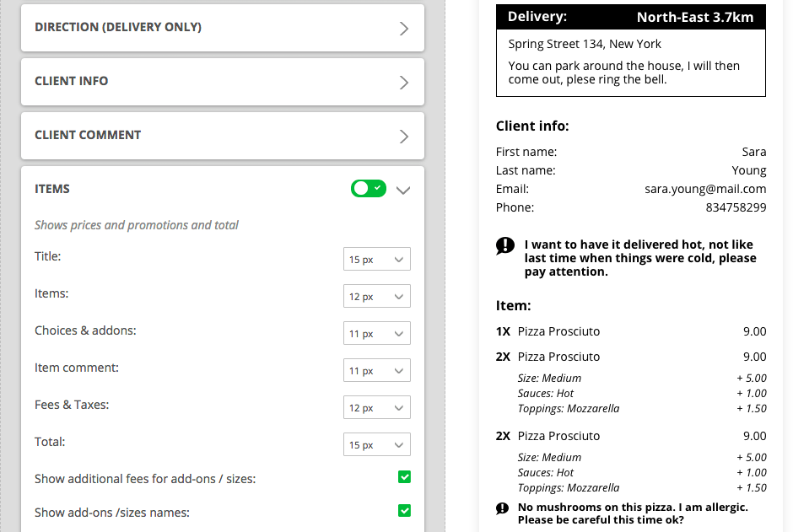Expand the Client Info section chevron
Image resolution: width=793 pixels, height=532 pixels.
click(403, 82)
